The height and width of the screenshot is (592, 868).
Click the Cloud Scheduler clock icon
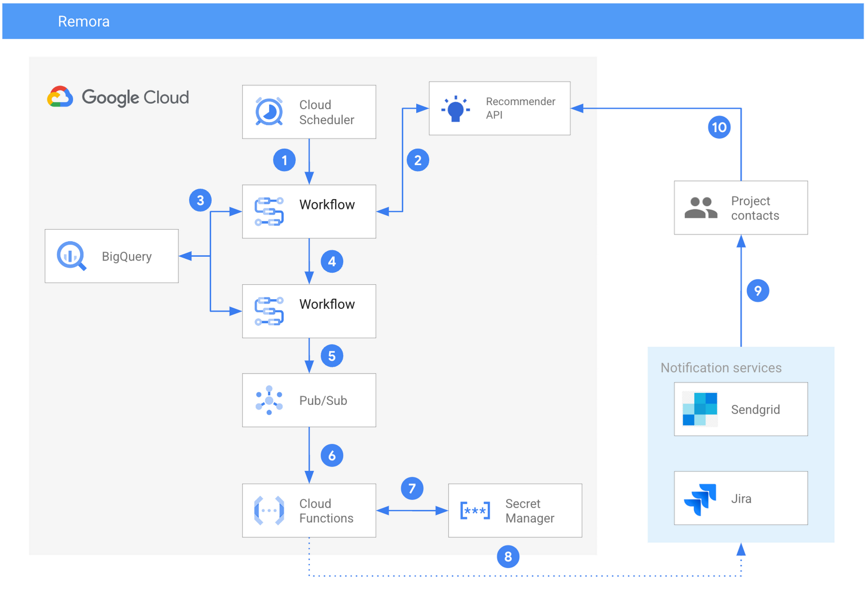269,111
